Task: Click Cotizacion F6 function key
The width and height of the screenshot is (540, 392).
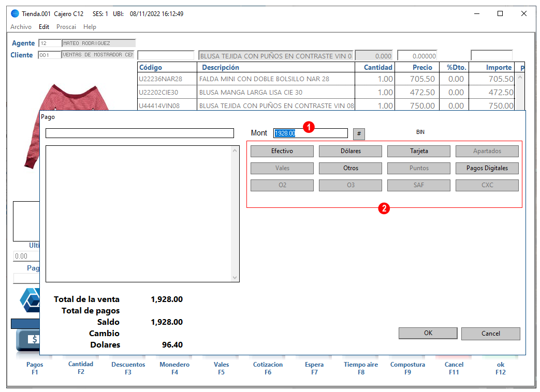Action: click(x=268, y=368)
